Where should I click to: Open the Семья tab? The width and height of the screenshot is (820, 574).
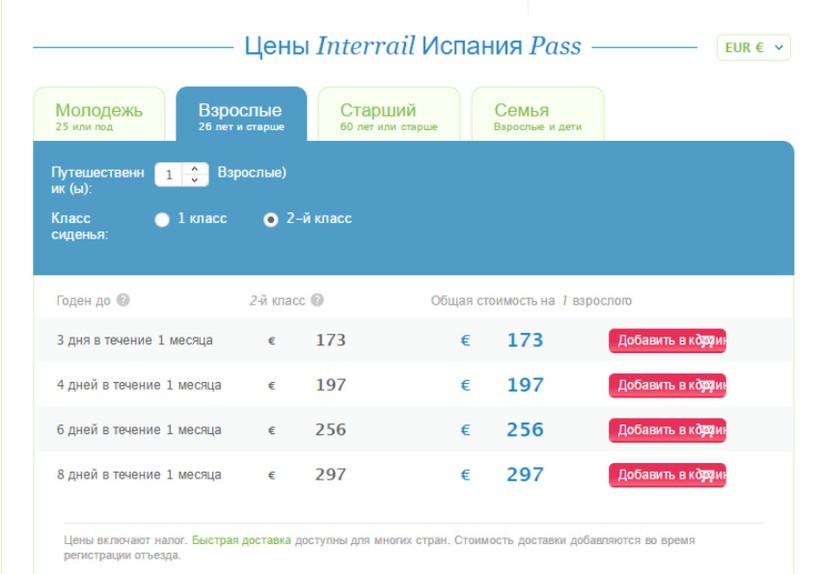coord(538,114)
